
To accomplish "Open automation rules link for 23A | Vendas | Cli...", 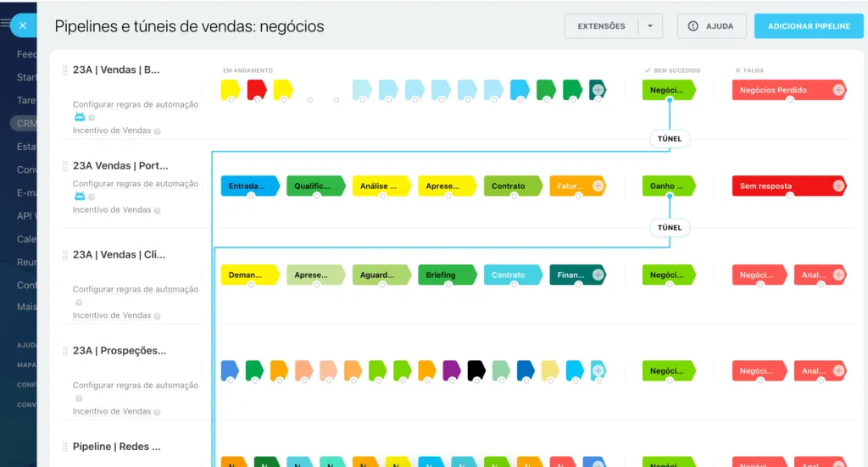I will 136,289.
